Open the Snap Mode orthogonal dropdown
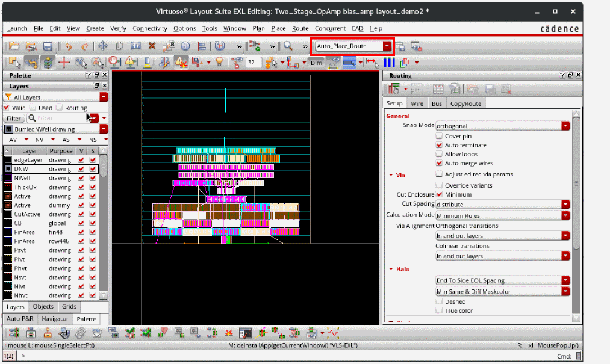The image size is (610, 364). (565, 126)
